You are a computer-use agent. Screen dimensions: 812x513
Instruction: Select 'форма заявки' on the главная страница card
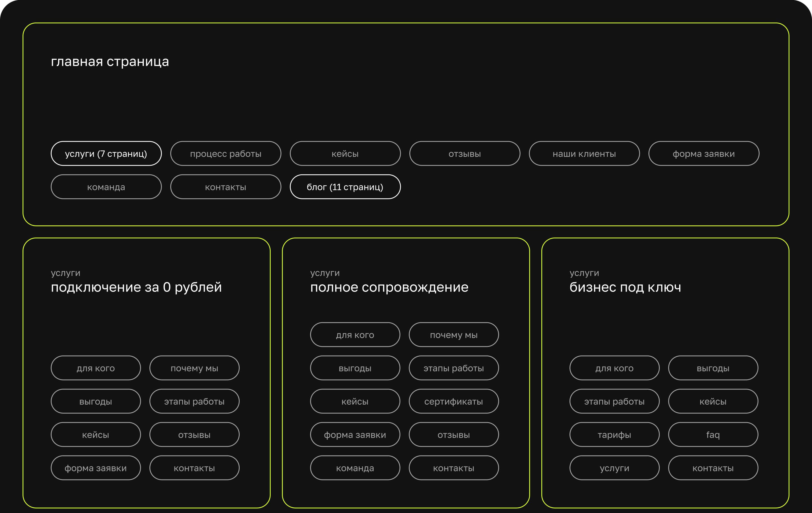coord(703,154)
